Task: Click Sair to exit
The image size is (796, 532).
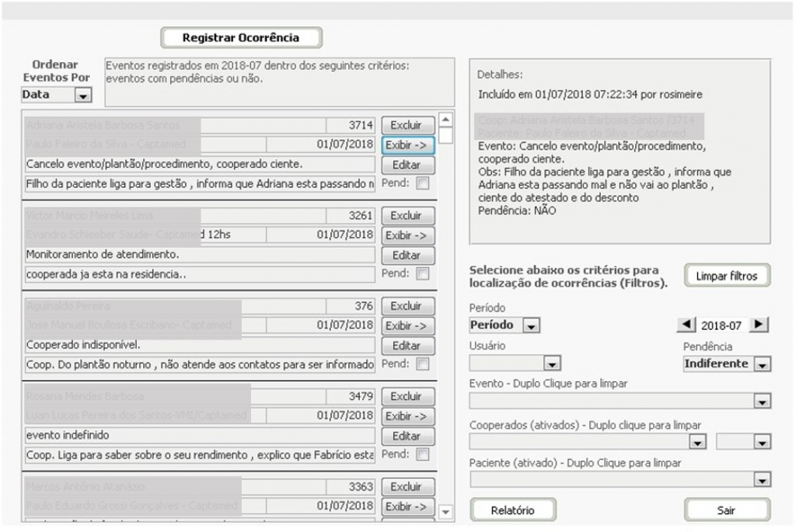Action: click(x=726, y=510)
